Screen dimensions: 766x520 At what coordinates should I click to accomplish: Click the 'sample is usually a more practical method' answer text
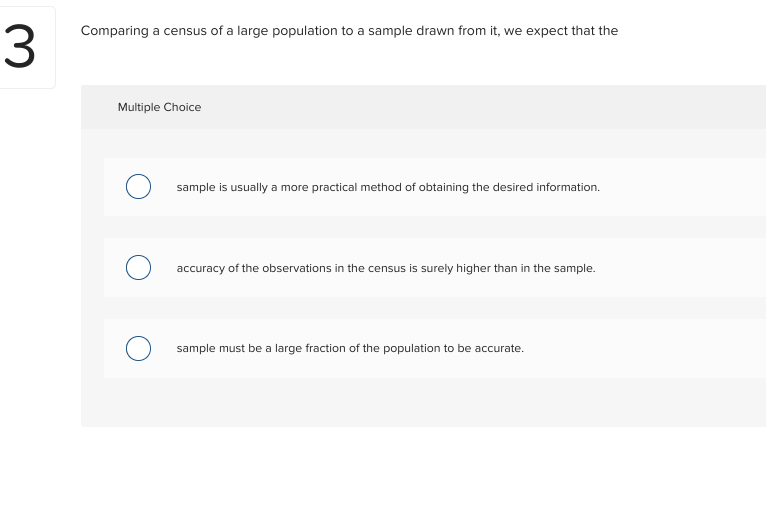point(388,187)
